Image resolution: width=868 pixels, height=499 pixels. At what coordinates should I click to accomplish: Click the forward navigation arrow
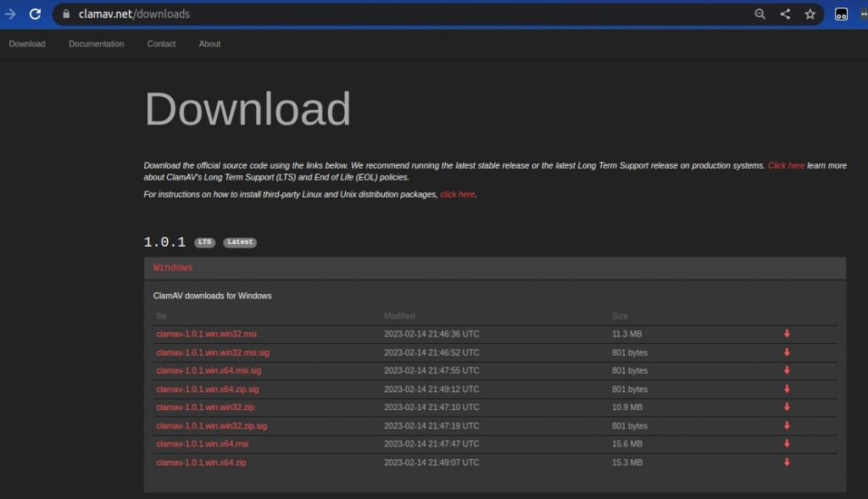(9, 14)
